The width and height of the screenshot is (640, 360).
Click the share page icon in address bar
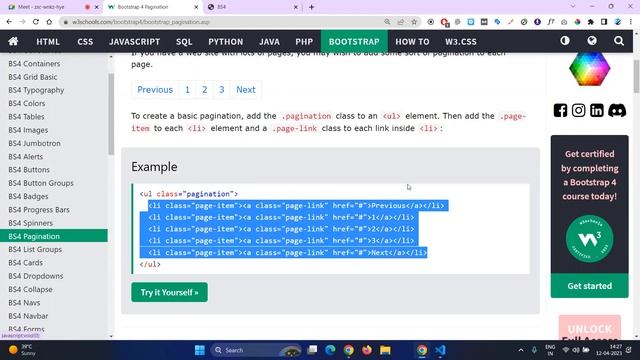pos(400,22)
